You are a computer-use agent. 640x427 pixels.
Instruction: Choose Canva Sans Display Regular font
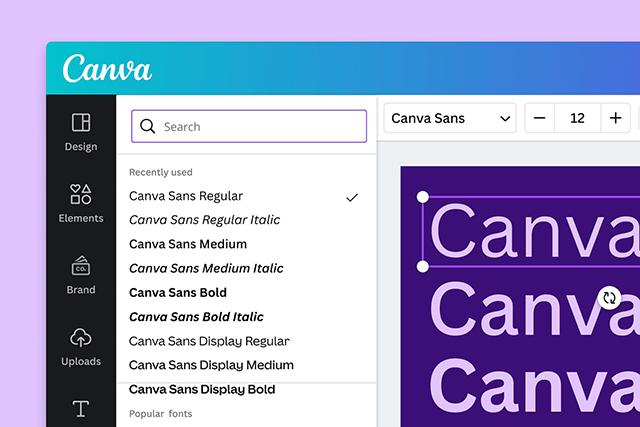click(x=209, y=341)
